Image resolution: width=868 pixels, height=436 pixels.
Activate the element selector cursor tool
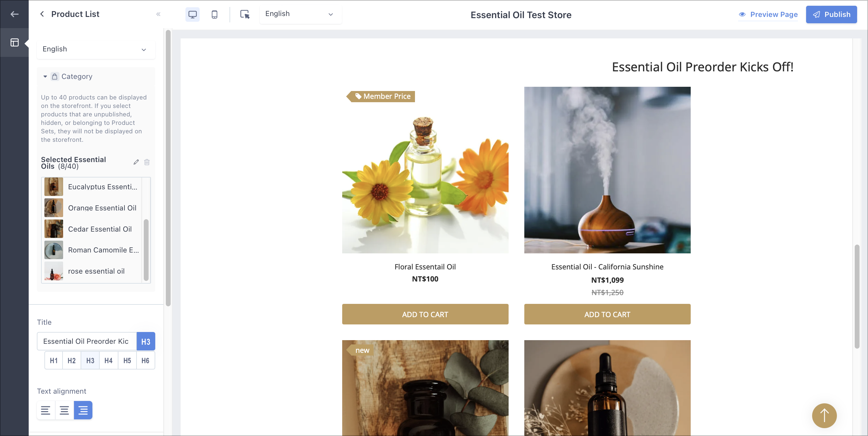point(245,15)
